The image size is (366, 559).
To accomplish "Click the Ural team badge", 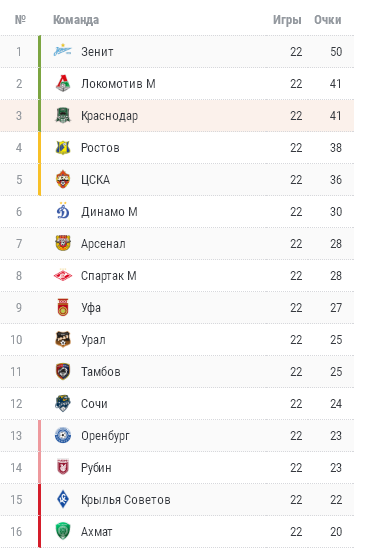I will click(x=63, y=339).
